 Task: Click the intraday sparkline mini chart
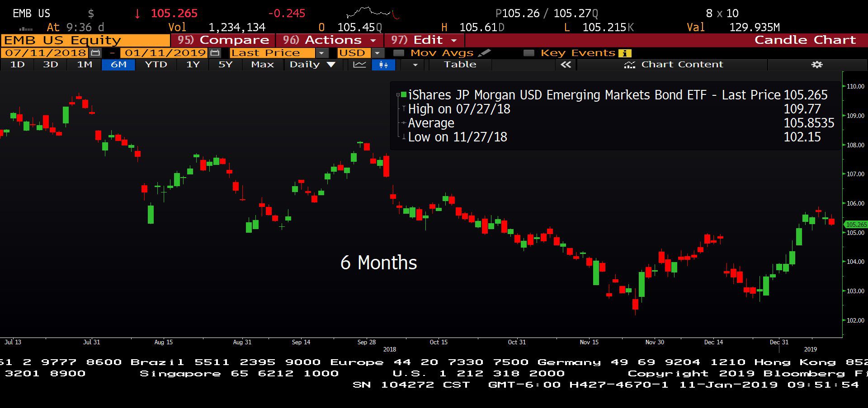(x=373, y=13)
